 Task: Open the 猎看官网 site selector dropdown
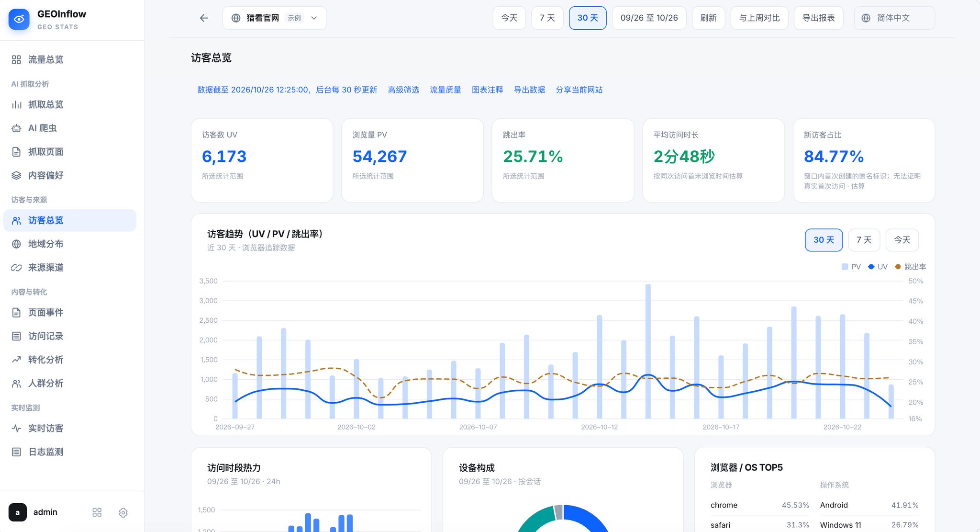point(275,18)
